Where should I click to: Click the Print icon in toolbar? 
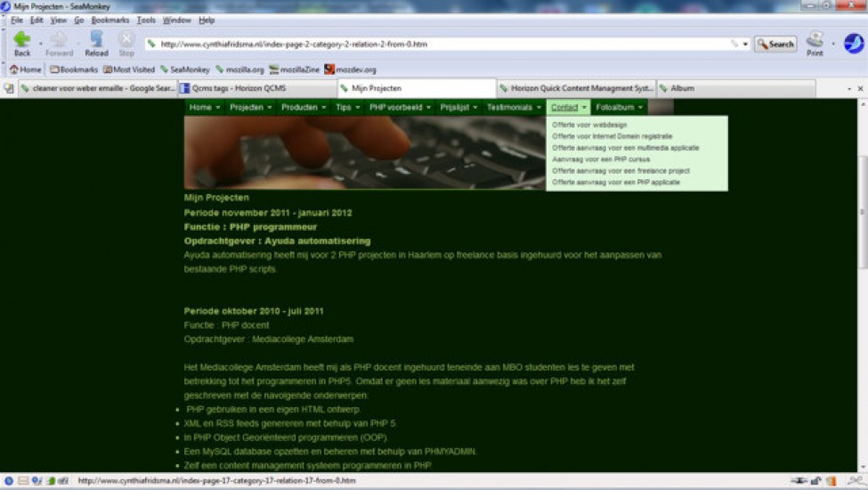click(814, 41)
